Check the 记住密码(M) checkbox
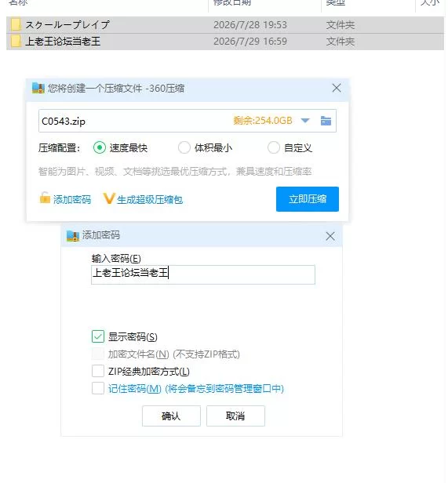The height and width of the screenshot is (483, 448). pyautogui.click(x=98, y=388)
